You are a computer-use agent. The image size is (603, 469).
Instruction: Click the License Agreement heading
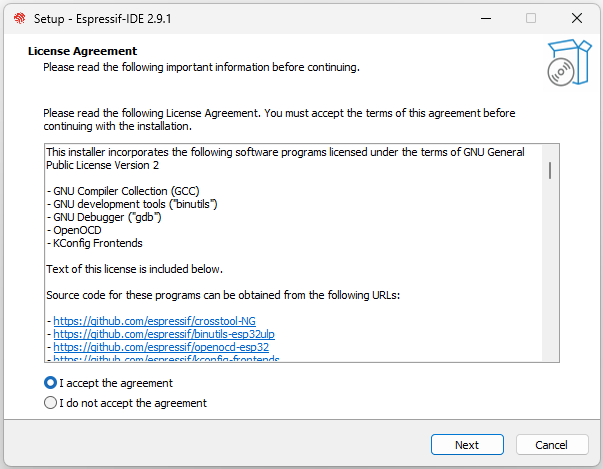(x=82, y=51)
